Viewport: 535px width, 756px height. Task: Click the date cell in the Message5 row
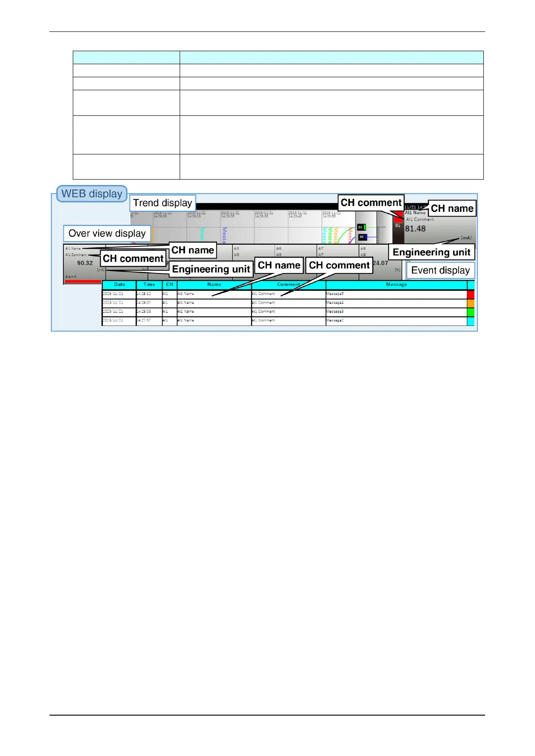pyautogui.click(x=119, y=294)
